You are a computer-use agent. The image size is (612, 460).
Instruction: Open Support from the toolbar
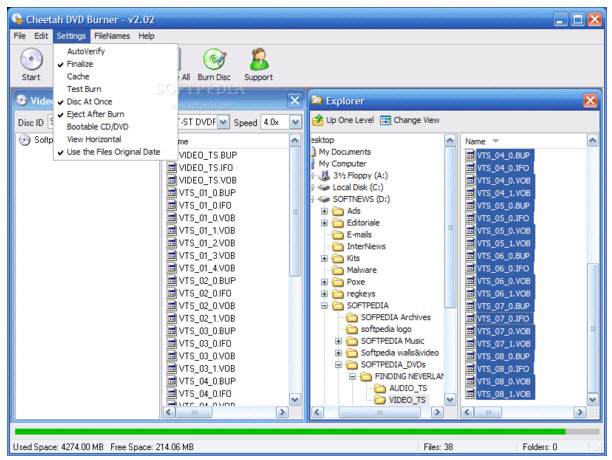coord(257,59)
